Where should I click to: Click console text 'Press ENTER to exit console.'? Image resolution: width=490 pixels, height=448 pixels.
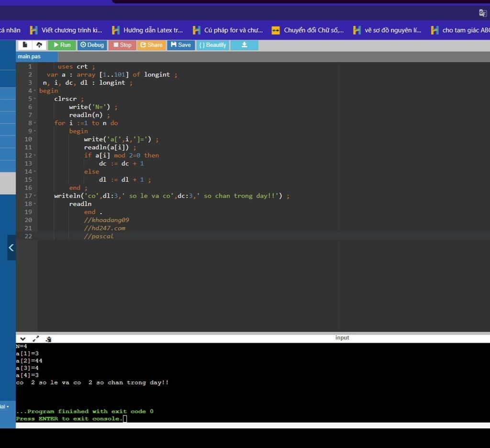[x=69, y=419]
